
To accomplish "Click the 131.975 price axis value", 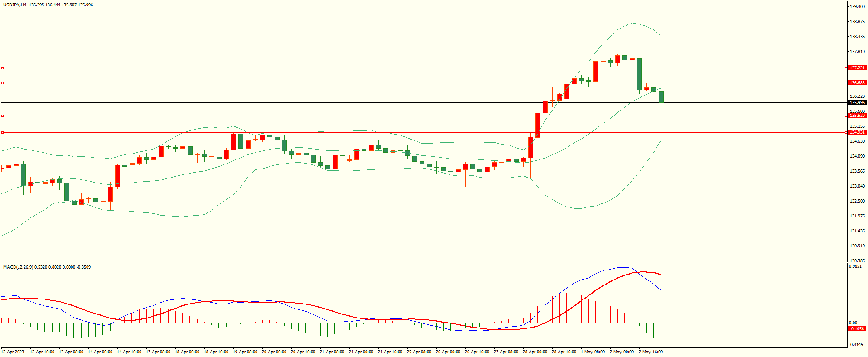I will click(857, 216).
